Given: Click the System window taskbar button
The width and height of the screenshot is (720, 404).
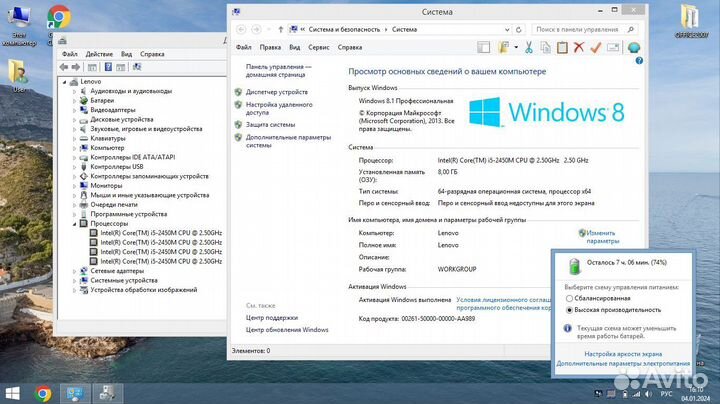Looking at the screenshot, I should point(75,393).
